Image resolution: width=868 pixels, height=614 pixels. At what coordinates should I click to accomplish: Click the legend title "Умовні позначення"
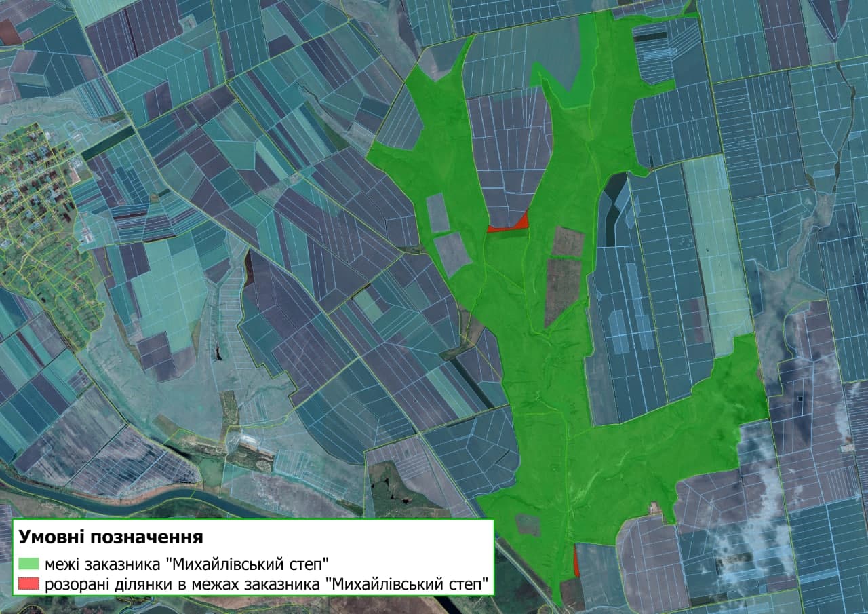(x=111, y=538)
